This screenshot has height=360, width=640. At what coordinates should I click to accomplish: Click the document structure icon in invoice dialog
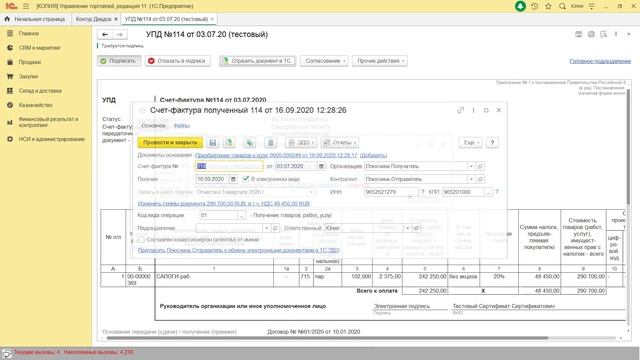(x=270, y=142)
